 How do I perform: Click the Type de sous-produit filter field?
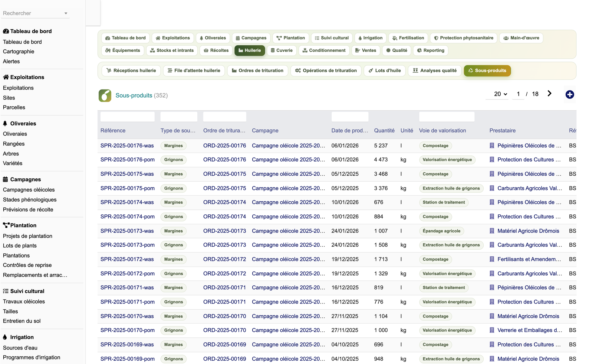[x=179, y=117]
